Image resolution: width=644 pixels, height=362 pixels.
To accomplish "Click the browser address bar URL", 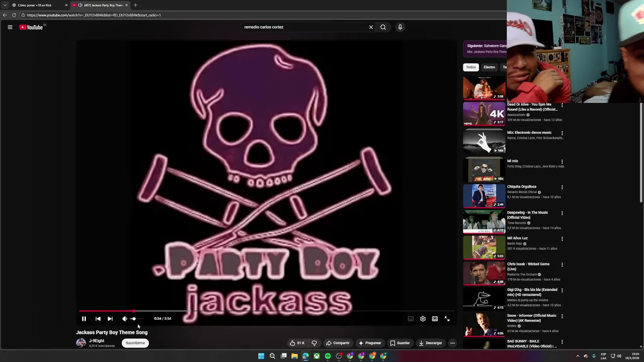I will point(94,15).
